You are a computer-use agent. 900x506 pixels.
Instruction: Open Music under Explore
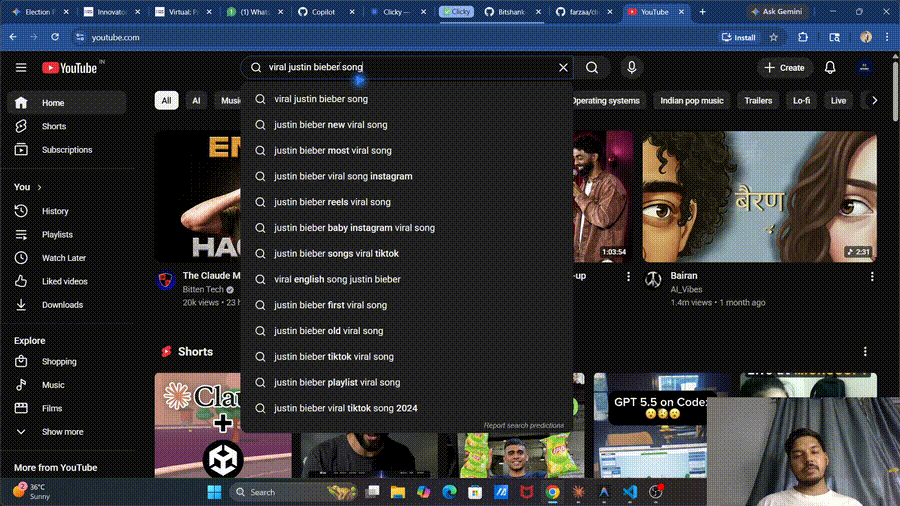(66, 385)
